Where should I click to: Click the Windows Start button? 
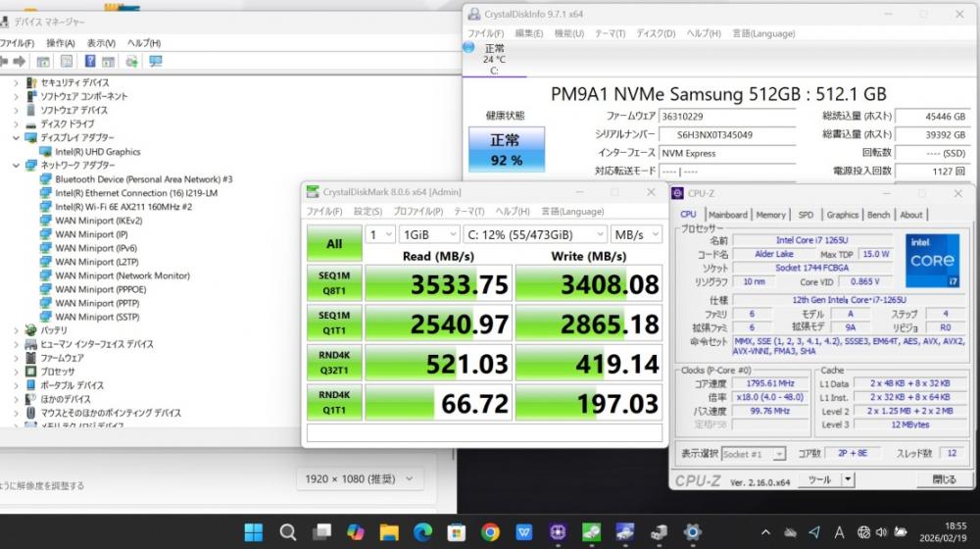254,531
